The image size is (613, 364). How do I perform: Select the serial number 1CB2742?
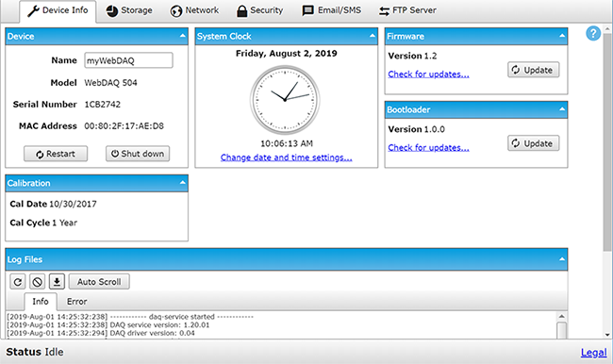(103, 105)
